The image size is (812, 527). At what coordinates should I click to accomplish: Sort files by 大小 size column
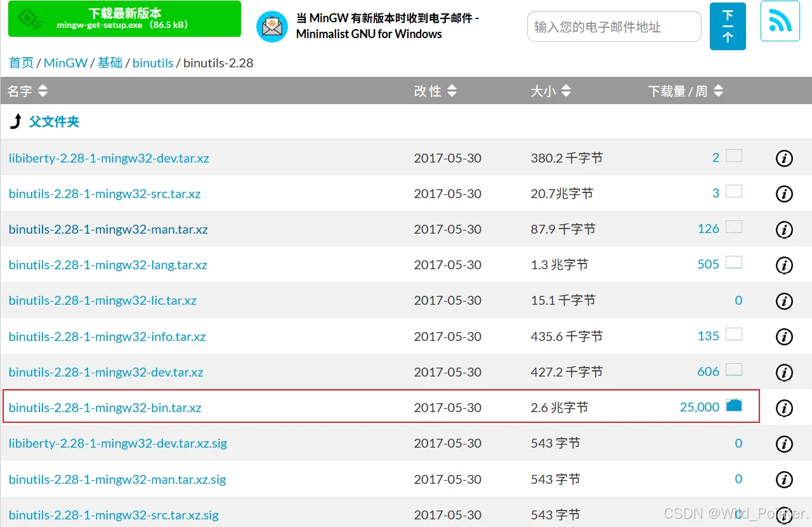tap(551, 91)
